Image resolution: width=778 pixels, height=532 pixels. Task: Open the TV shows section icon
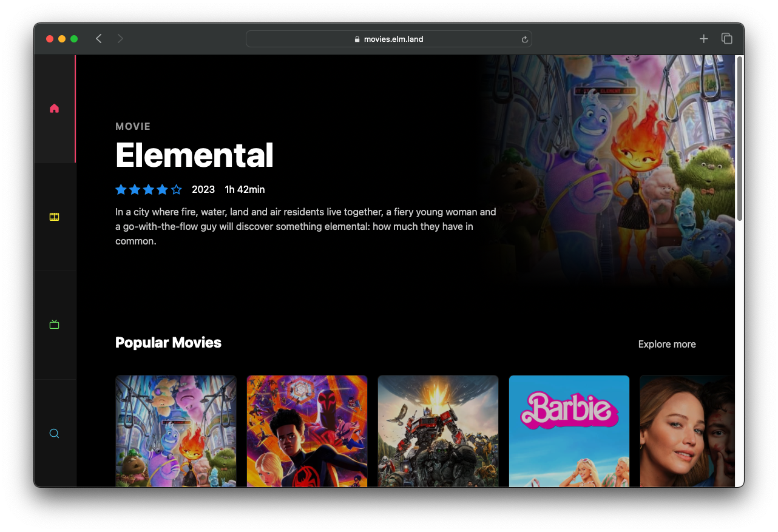point(55,325)
